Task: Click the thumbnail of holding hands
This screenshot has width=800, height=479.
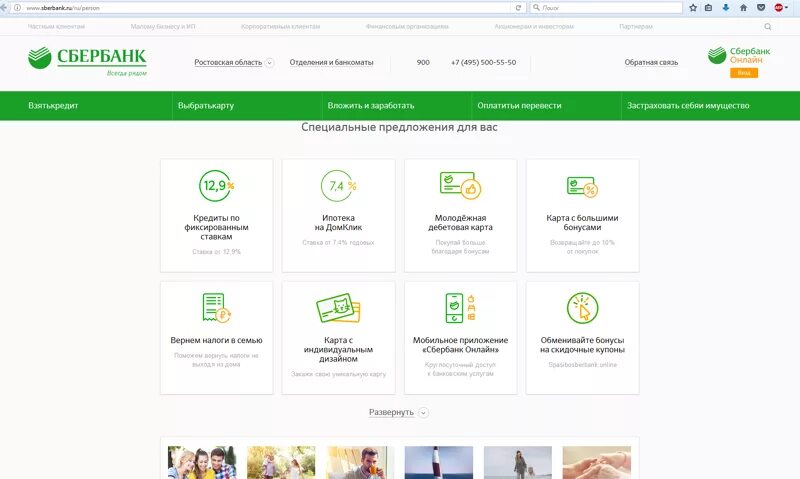Action: [x=596, y=462]
